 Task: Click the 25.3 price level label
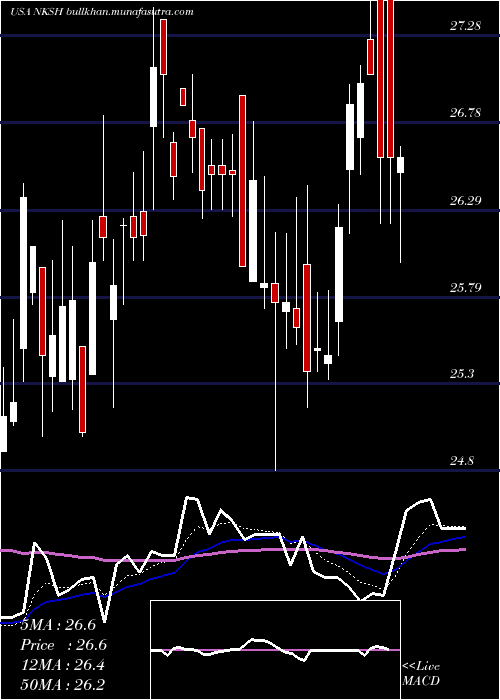[x=462, y=374]
